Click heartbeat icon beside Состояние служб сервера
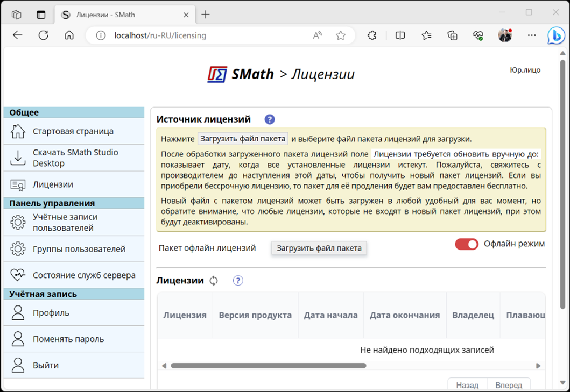 click(18, 275)
